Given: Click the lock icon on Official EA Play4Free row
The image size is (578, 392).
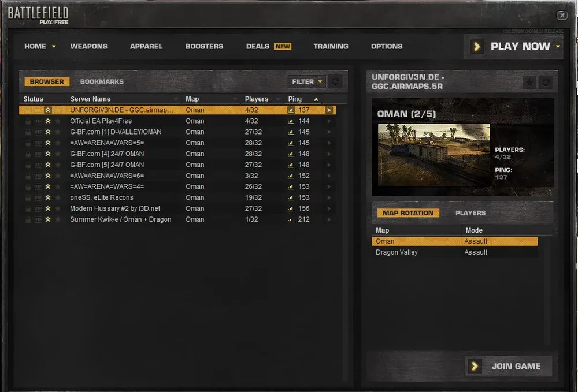Looking at the screenshot, I should point(28,121).
